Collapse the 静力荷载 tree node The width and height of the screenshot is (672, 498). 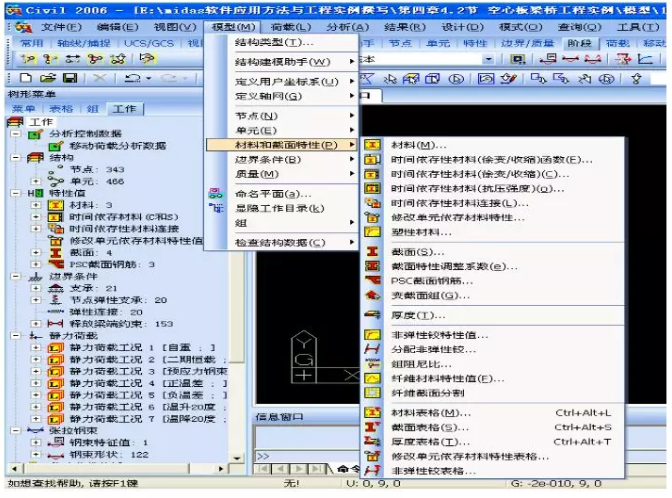point(16,336)
